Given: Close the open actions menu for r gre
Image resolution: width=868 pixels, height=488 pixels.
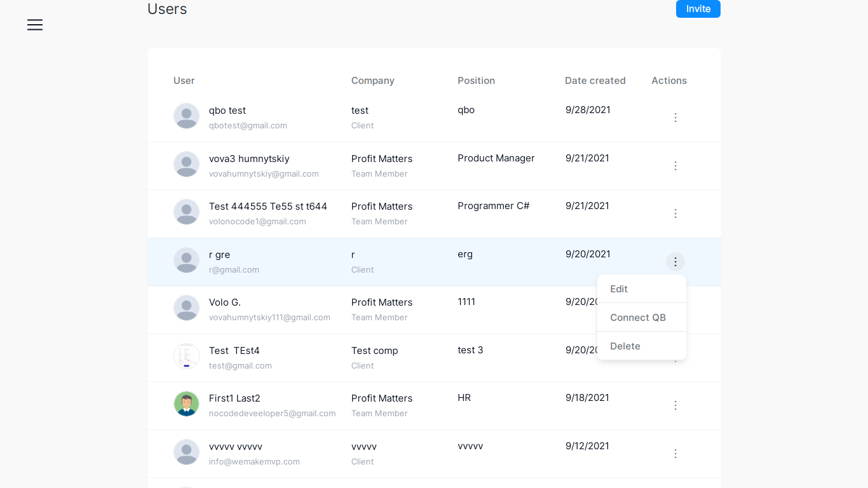Looking at the screenshot, I should (x=675, y=262).
